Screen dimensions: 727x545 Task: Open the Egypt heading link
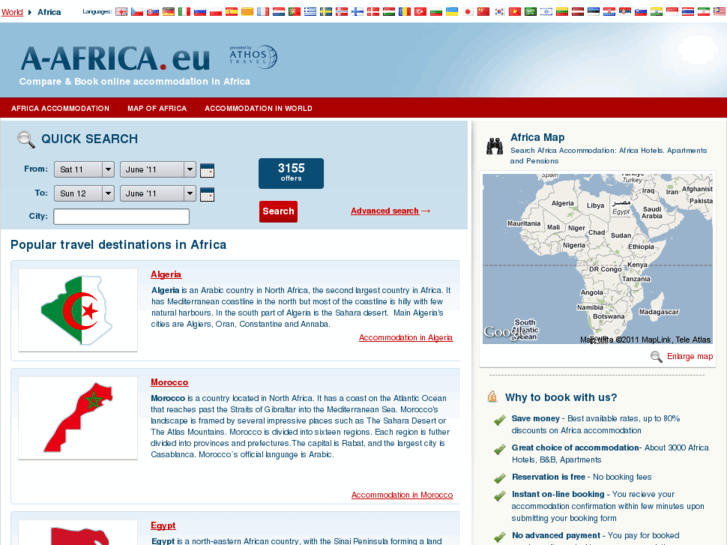[x=163, y=526]
